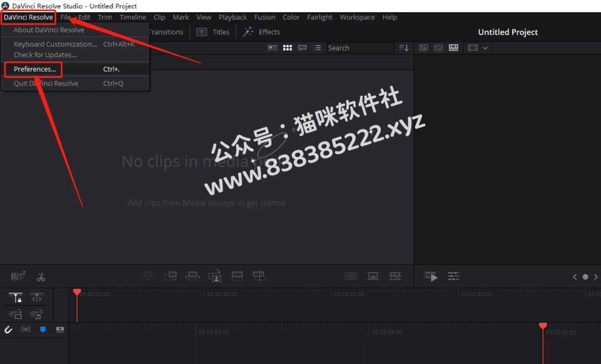601x364 pixels.
Task: Apply the Cut transition icon
Action: coord(351,276)
